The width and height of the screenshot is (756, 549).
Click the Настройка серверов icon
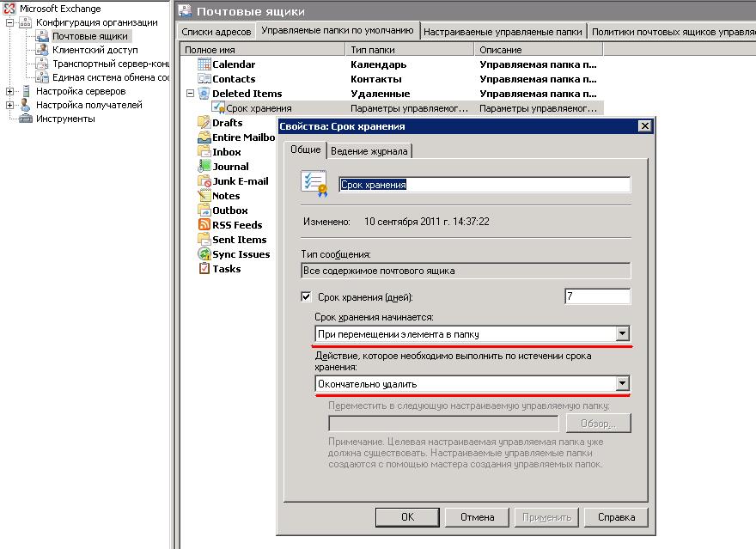tap(26, 91)
